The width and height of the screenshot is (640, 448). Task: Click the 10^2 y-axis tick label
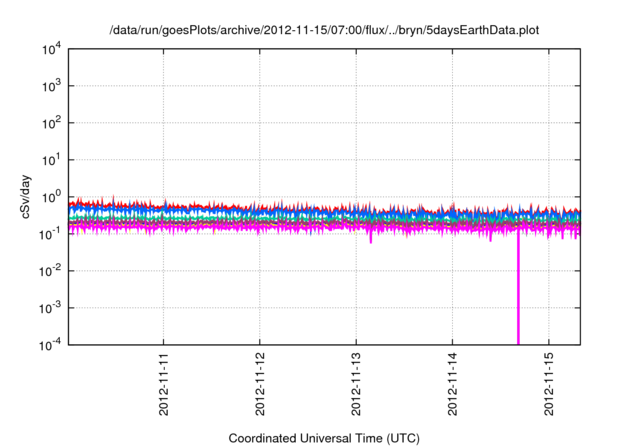(52, 123)
